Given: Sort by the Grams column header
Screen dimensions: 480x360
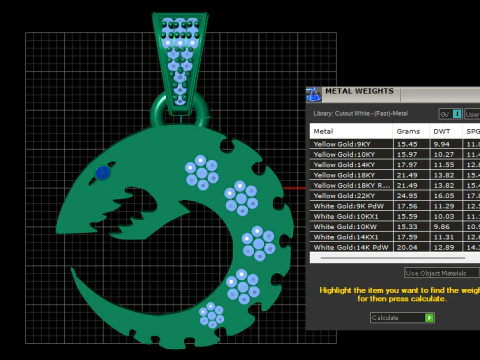Looking at the screenshot, I should click(x=411, y=131).
